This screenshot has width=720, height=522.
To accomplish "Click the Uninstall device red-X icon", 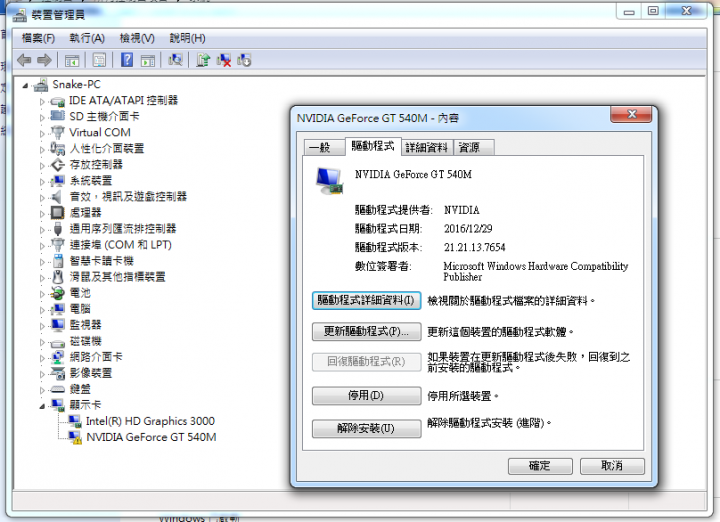I will [224, 60].
